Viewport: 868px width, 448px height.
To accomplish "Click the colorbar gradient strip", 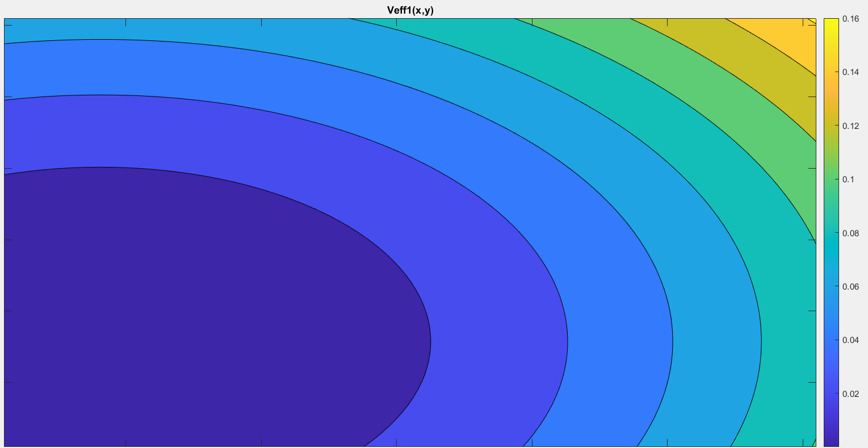I will [831, 232].
